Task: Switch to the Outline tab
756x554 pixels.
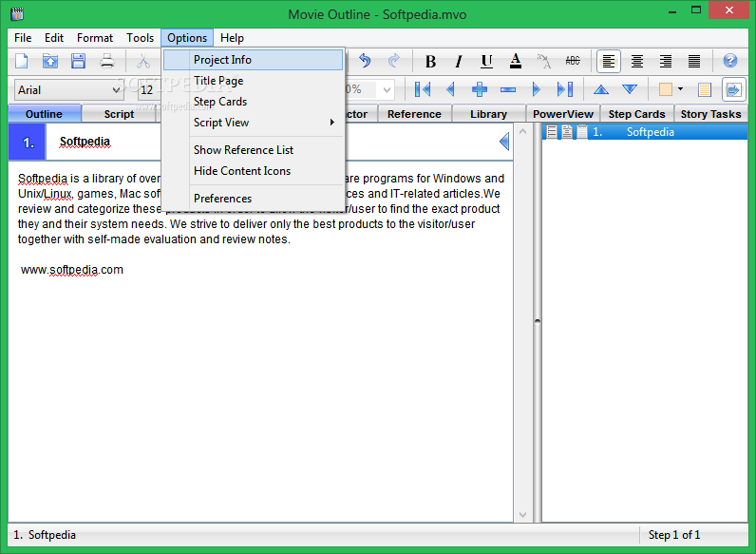Action: (45, 114)
